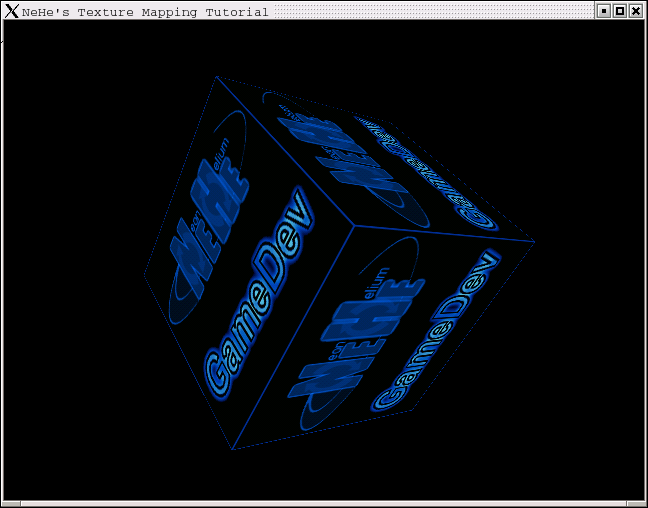
Task: Click GameDev logo on right front face
Action: pyautogui.click(x=435, y=332)
